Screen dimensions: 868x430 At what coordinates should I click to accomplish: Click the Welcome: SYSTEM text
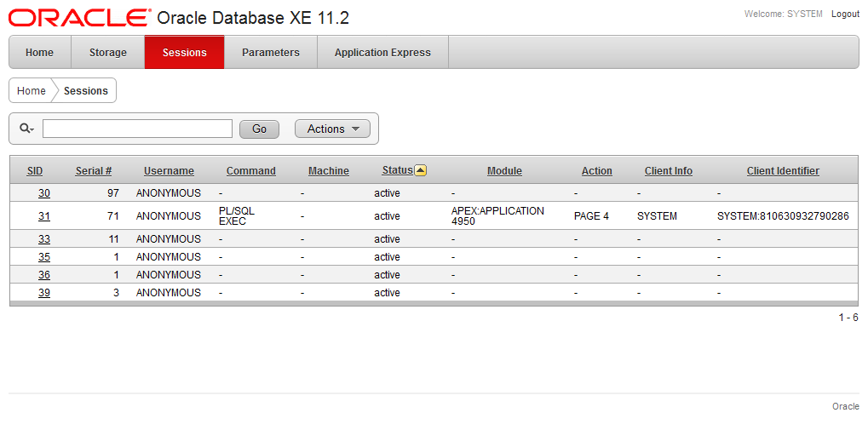tap(784, 14)
